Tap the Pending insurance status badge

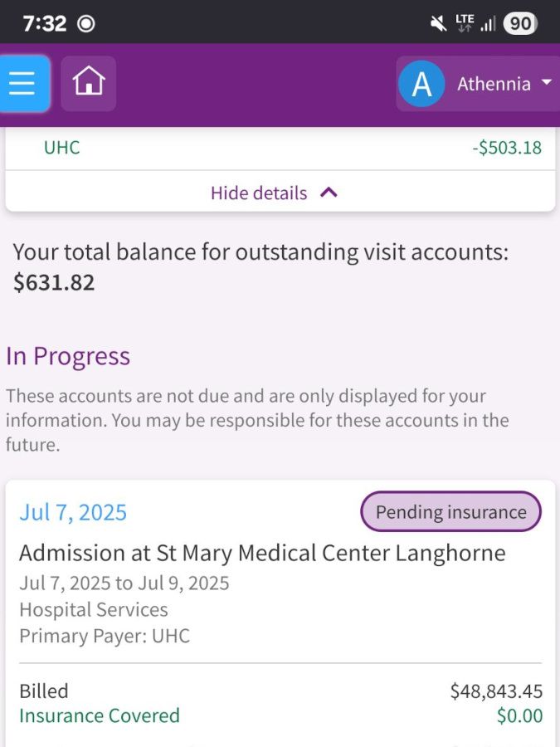click(450, 511)
